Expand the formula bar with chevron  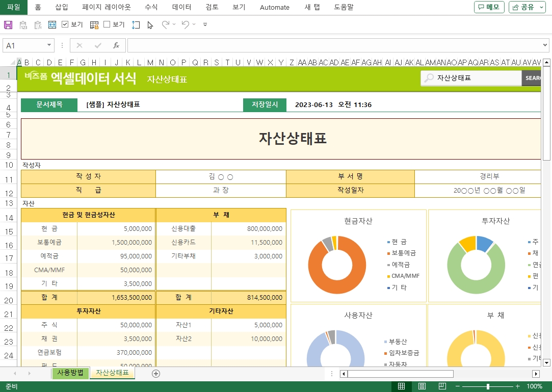tap(545, 45)
